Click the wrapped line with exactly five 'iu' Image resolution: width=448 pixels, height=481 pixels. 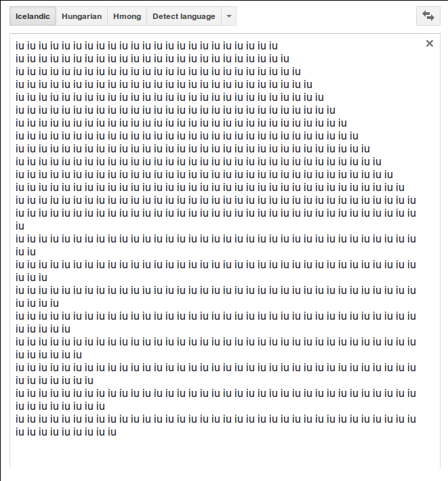pos(43,329)
